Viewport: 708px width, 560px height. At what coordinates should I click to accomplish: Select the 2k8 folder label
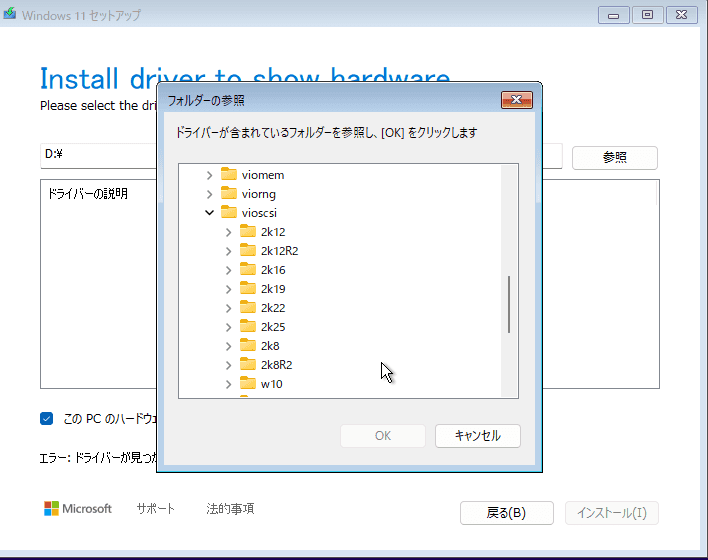(270, 345)
